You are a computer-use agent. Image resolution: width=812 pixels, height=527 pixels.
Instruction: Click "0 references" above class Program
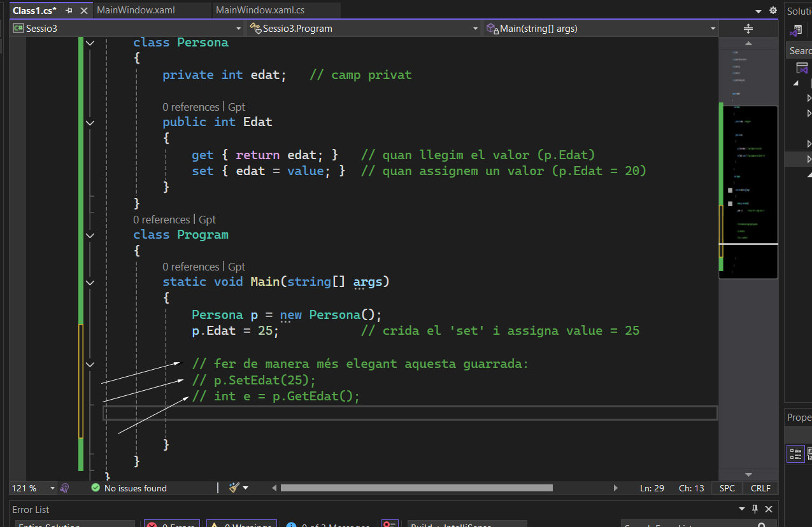(x=161, y=220)
